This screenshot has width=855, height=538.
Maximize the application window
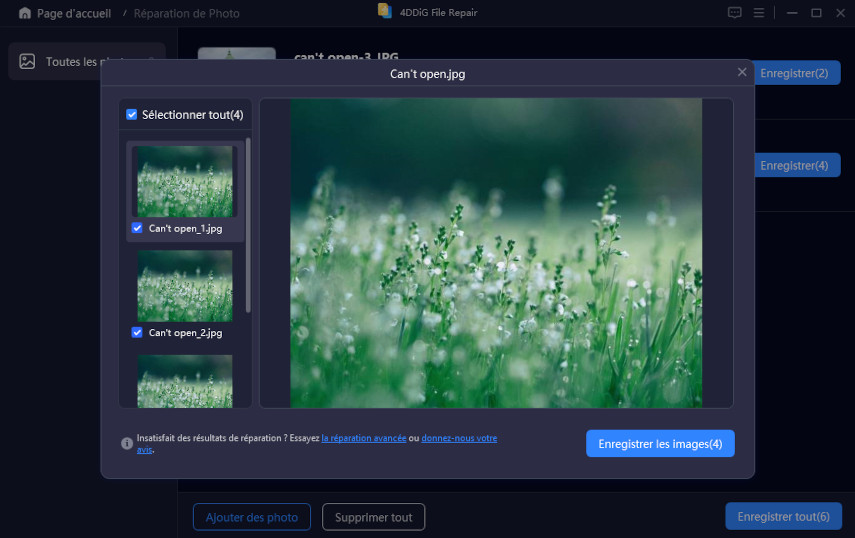tap(815, 13)
